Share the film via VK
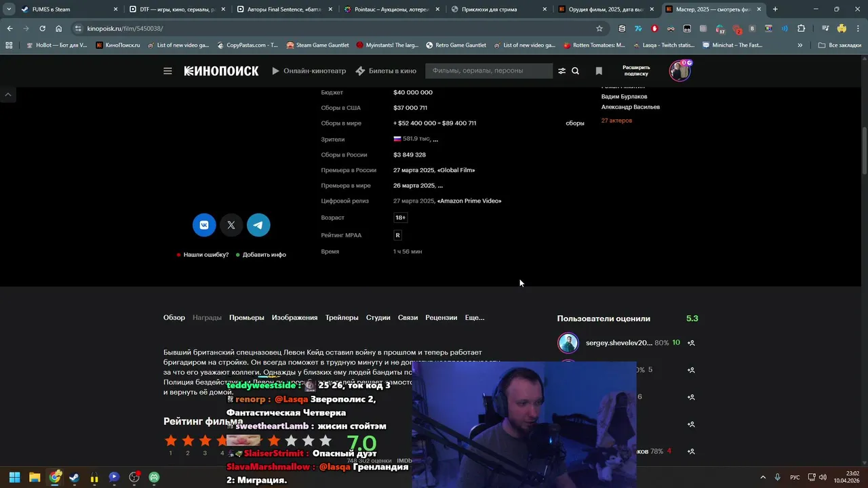The height and width of the screenshot is (488, 868). coord(204,225)
